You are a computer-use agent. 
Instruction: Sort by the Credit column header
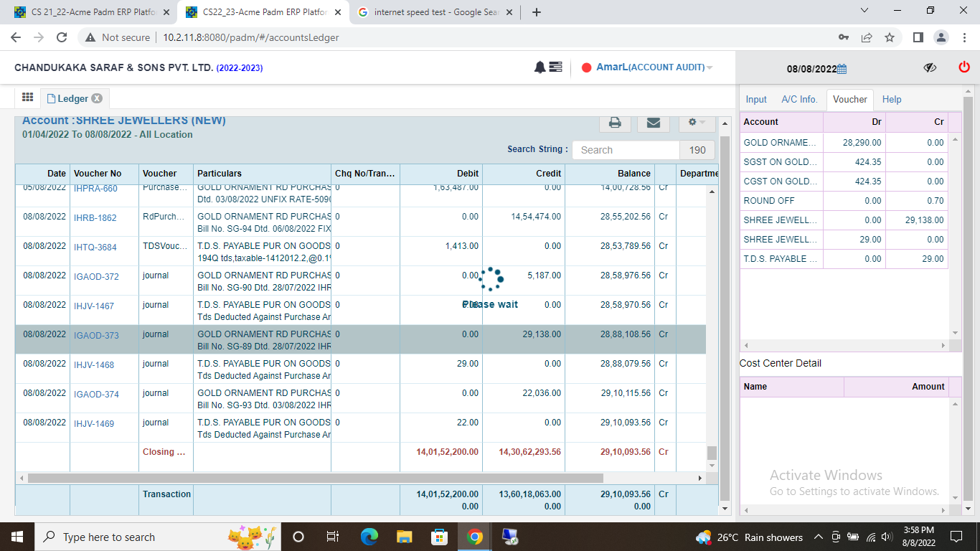coord(524,174)
